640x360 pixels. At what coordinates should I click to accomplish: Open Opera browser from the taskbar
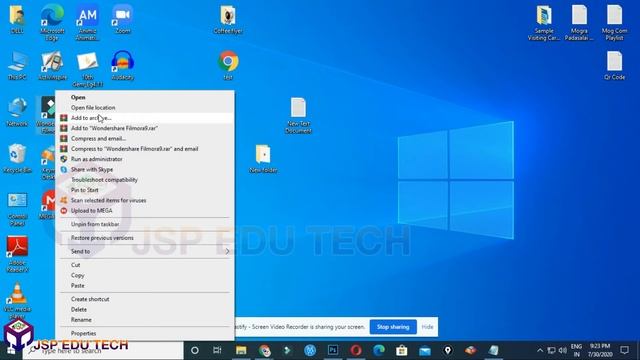(x=356, y=350)
